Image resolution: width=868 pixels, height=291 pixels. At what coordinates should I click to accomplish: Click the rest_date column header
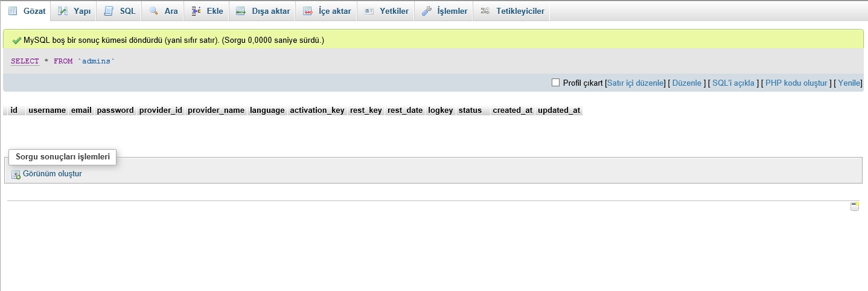pyautogui.click(x=405, y=110)
